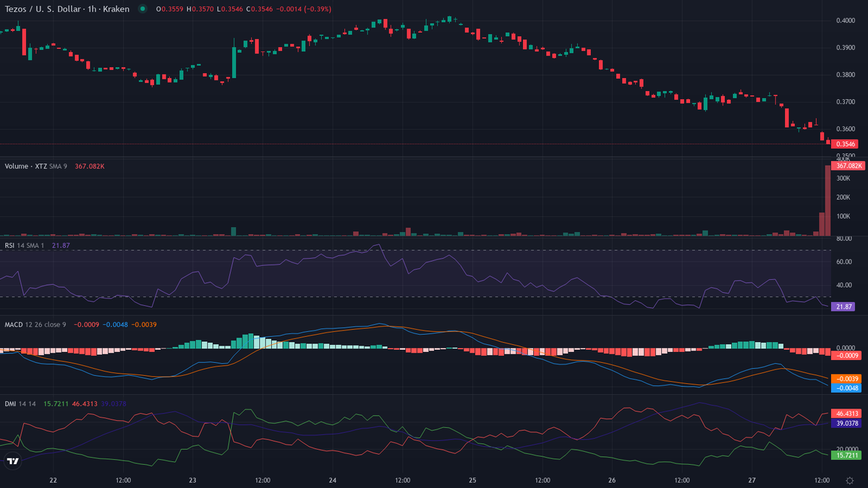Click date 27 on the time axis
The width and height of the screenshot is (868, 488).
tap(752, 480)
